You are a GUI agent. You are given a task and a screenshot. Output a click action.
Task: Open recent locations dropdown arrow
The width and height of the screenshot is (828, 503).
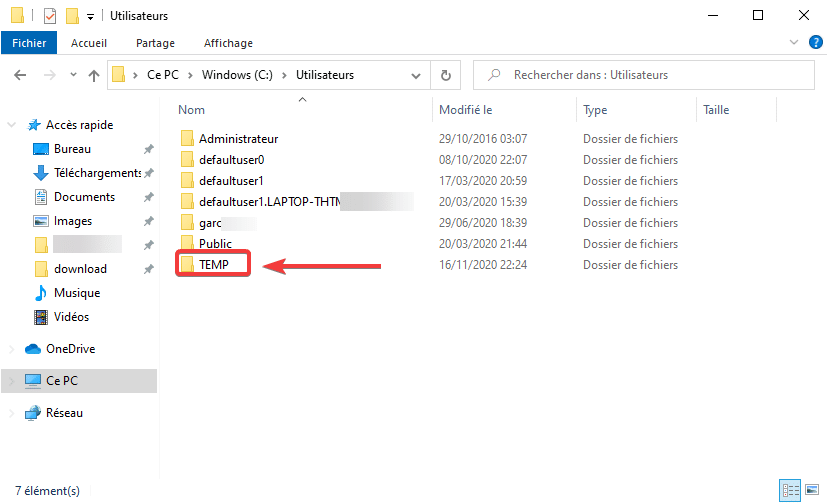pyautogui.click(x=73, y=76)
